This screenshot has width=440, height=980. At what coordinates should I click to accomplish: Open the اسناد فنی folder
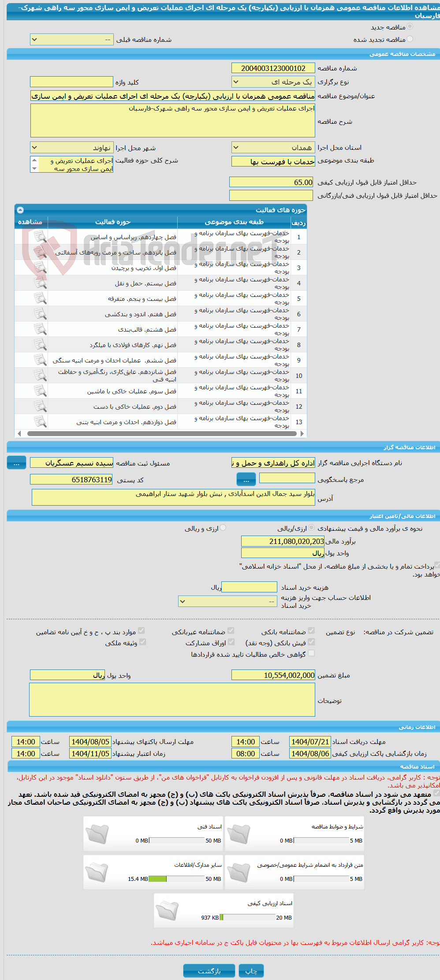click(97, 833)
